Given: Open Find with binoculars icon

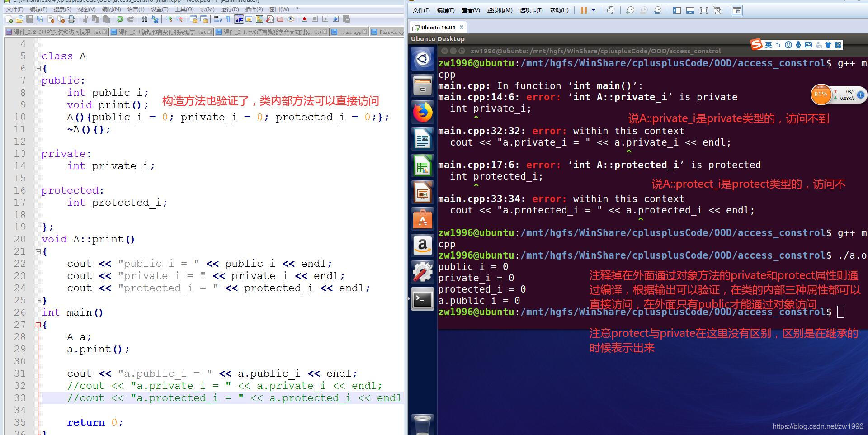Looking at the screenshot, I should click(144, 19).
